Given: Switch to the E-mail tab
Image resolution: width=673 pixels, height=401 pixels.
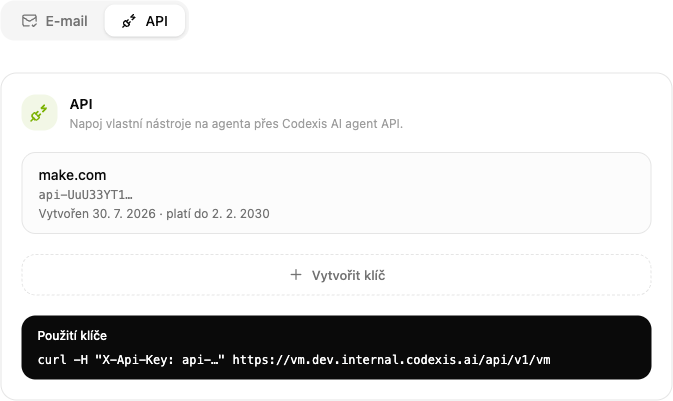Looking at the screenshot, I should point(55,21).
